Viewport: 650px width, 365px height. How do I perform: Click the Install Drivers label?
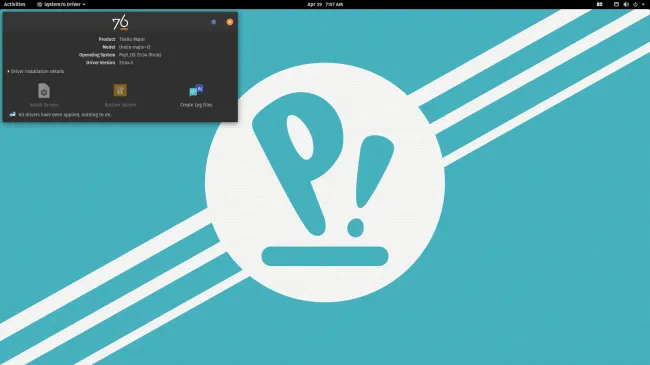click(x=44, y=105)
